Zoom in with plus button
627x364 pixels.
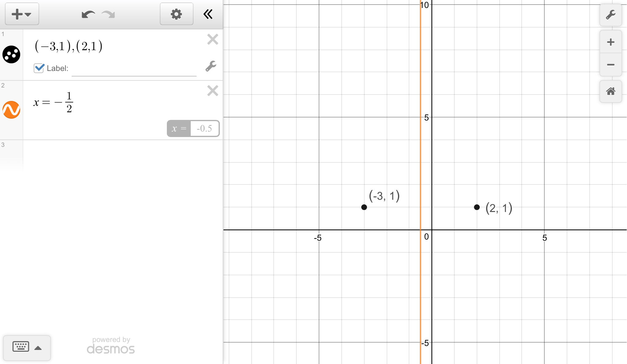pos(610,42)
